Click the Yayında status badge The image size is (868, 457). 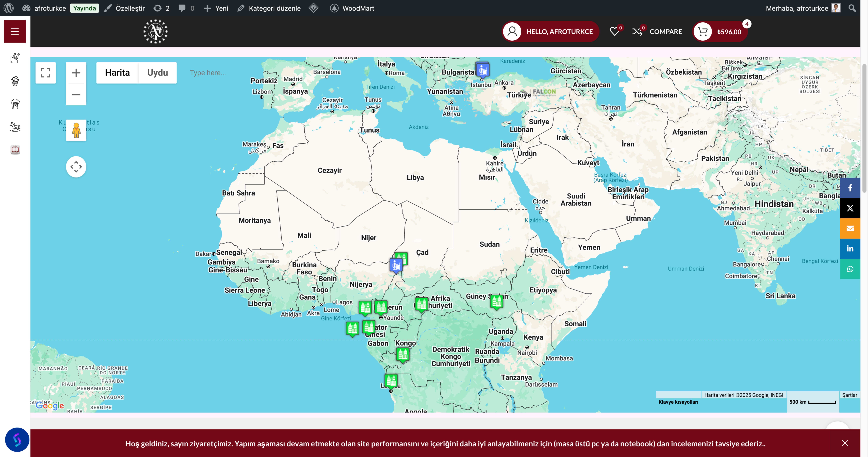tap(85, 8)
